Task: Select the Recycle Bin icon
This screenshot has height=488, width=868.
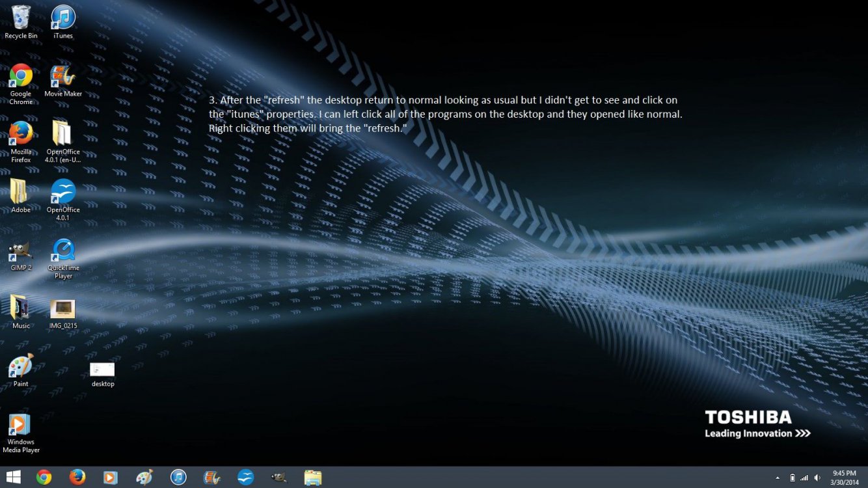Action: point(21,18)
